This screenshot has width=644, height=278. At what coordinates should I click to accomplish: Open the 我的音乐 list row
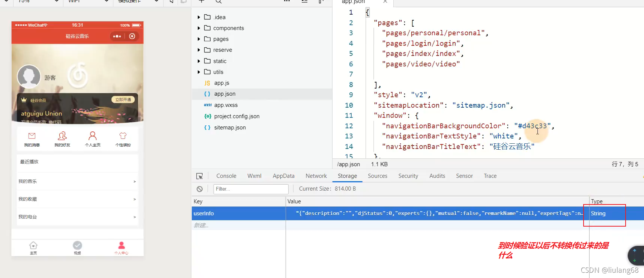pos(78,181)
